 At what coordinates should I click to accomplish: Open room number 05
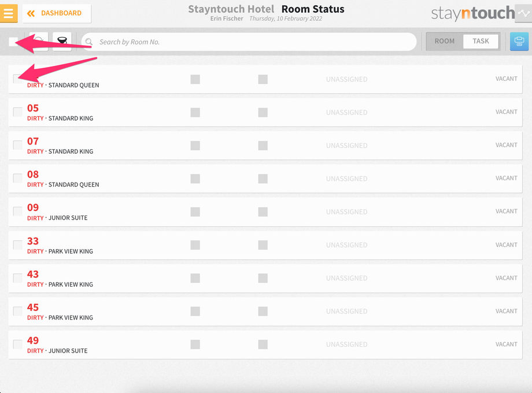33,108
